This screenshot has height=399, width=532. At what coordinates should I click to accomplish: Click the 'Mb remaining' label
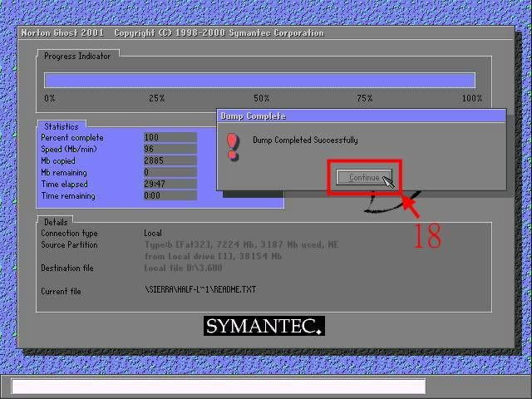tap(64, 172)
